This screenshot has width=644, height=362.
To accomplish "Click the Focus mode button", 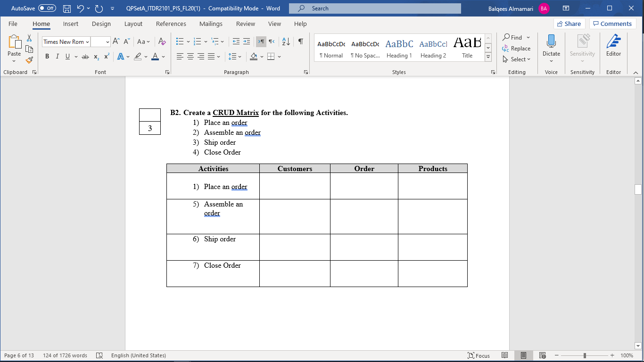I will coord(479,355).
